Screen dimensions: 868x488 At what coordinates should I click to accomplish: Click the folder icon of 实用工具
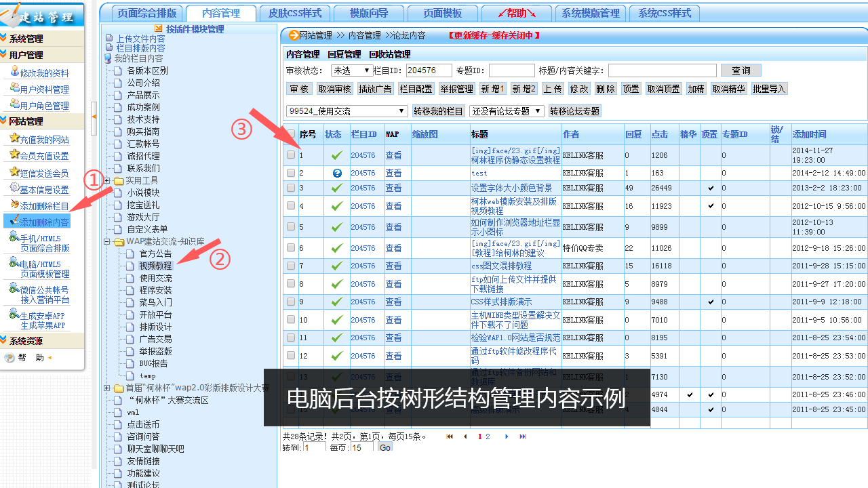click(119, 181)
